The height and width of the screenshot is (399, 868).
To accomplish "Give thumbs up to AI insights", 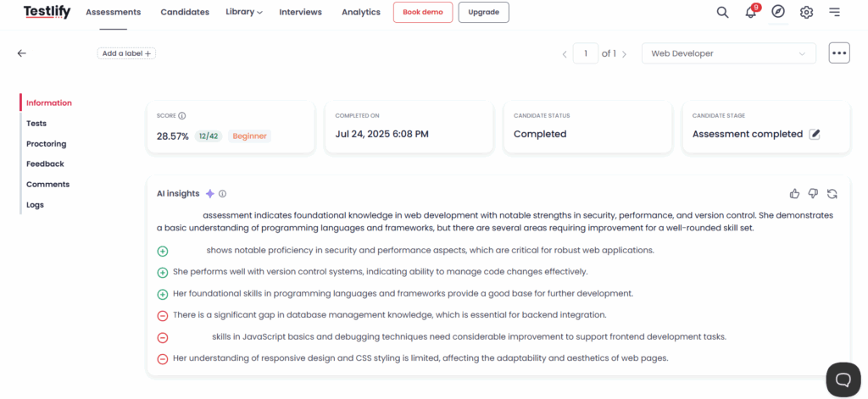I will [x=794, y=193].
